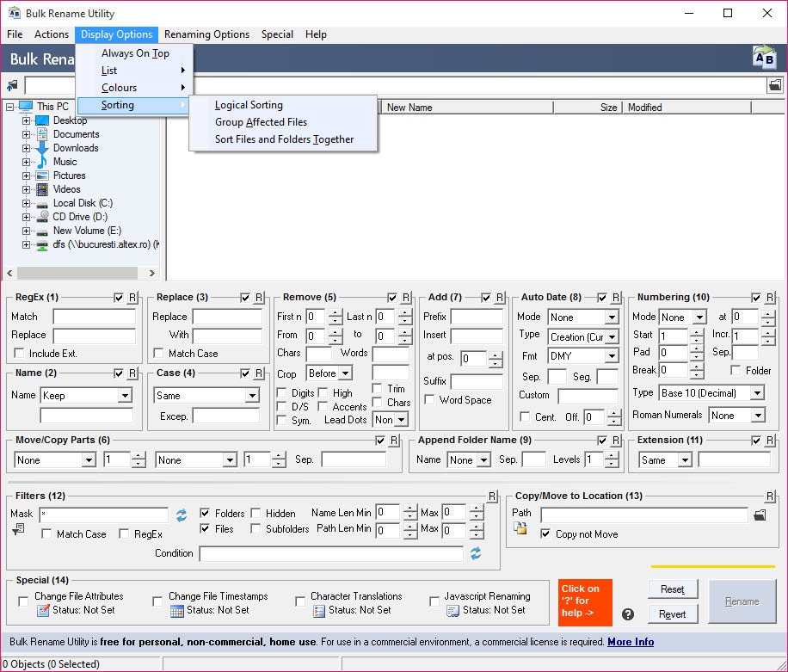Reset the Numbering (10) group with R
The width and height of the screenshot is (788, 672).
[x=769, y=298]
